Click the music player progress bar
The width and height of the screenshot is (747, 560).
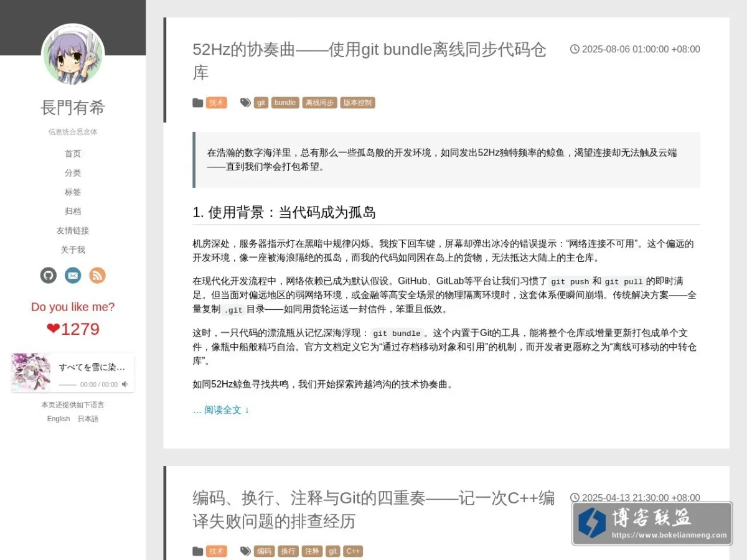[x=67, y=385]
